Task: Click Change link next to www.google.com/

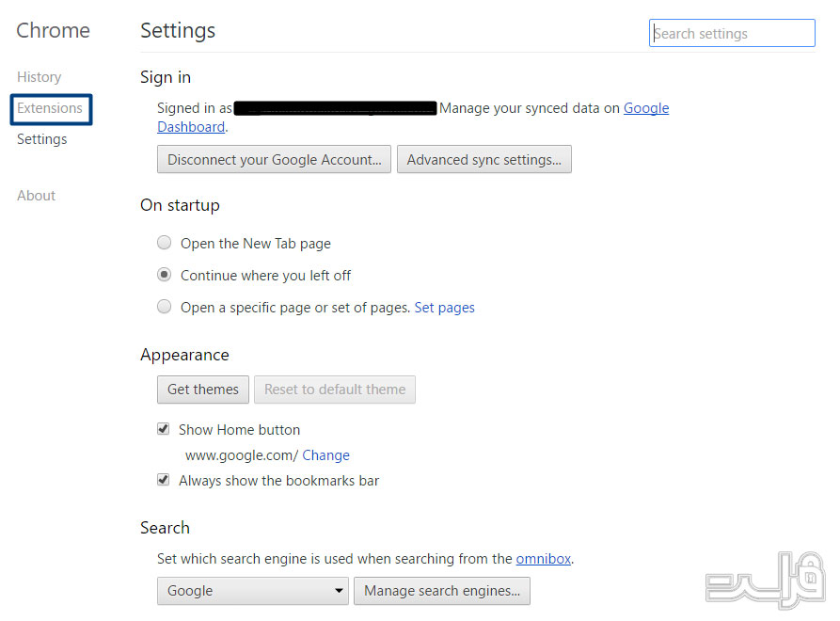Action: pyautogui.click(x=325, y=455)
